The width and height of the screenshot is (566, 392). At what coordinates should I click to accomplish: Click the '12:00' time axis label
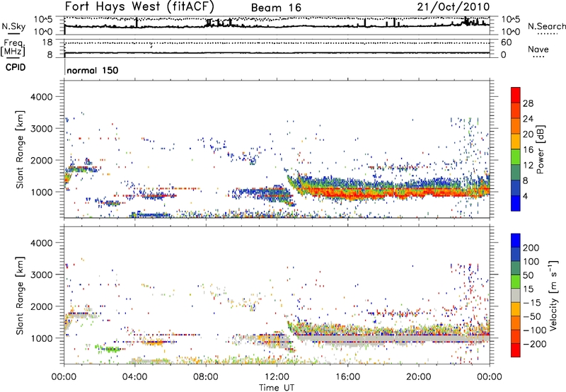[277, 377]
